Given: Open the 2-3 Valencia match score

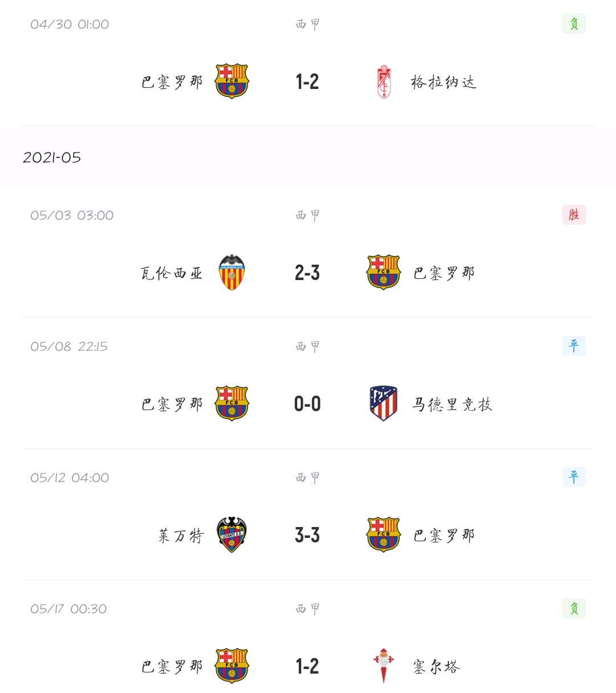Looking at the screenshot, I should (x=307, y=273).
